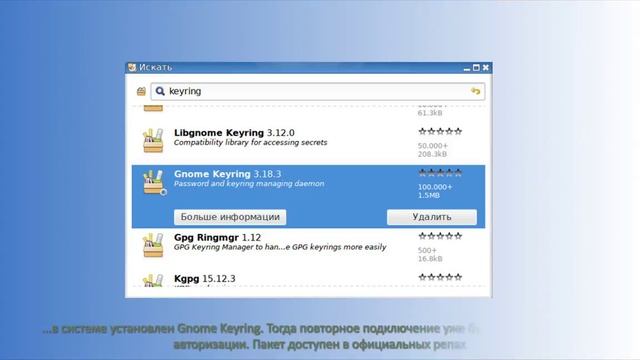This screenshot has width=640, height=360.
Task: Click the 1.5MB size value
Action: (429, 196)
